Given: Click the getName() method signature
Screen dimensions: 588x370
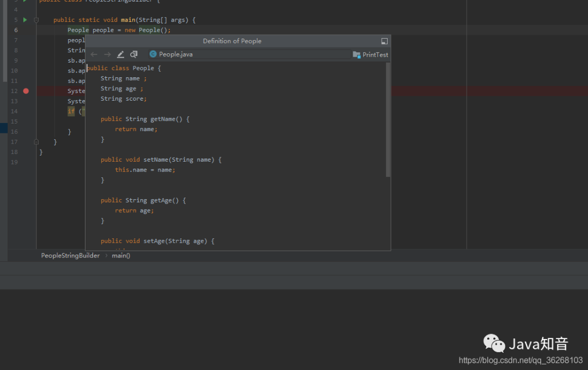Looking at the screenshot, I should coord(145,119).
